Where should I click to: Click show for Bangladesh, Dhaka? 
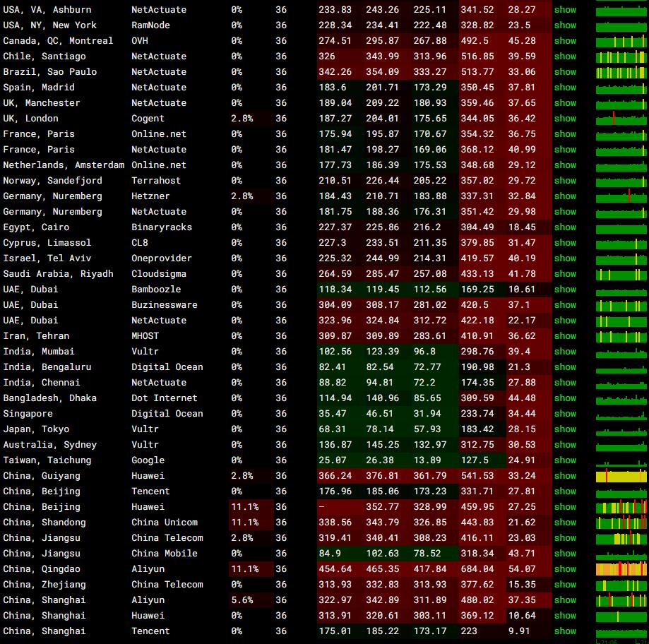pos(565,398)
